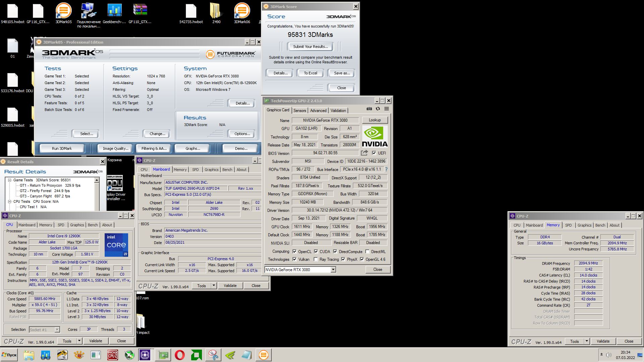Viewport: 644px width, 362px height.
Task: Toggle the UEFI checkbox in GPU-Z
Action: pos(374,153)
